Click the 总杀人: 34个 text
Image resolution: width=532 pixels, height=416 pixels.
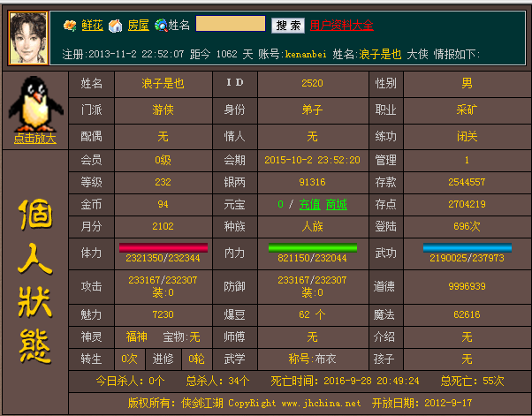[217, 381]
